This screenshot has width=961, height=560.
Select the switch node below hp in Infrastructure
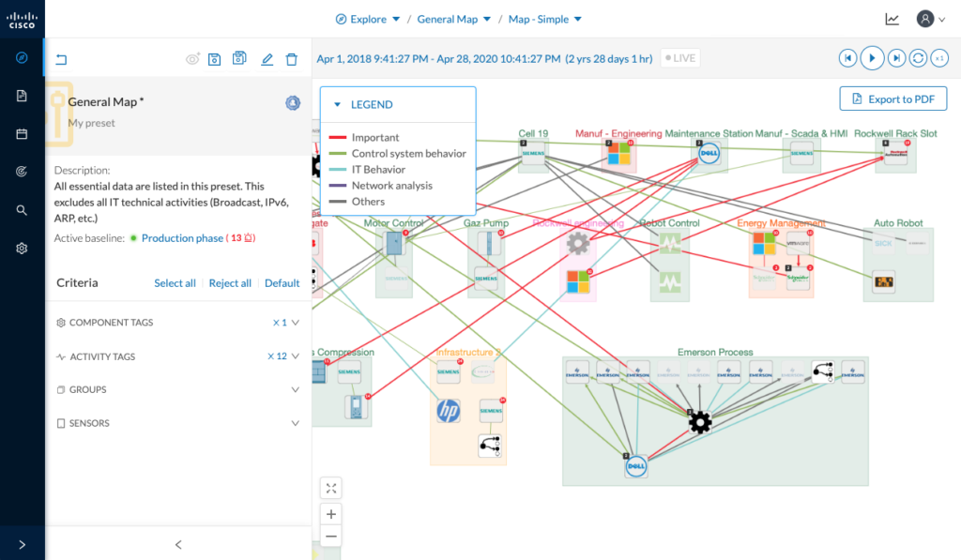(490, 446)
